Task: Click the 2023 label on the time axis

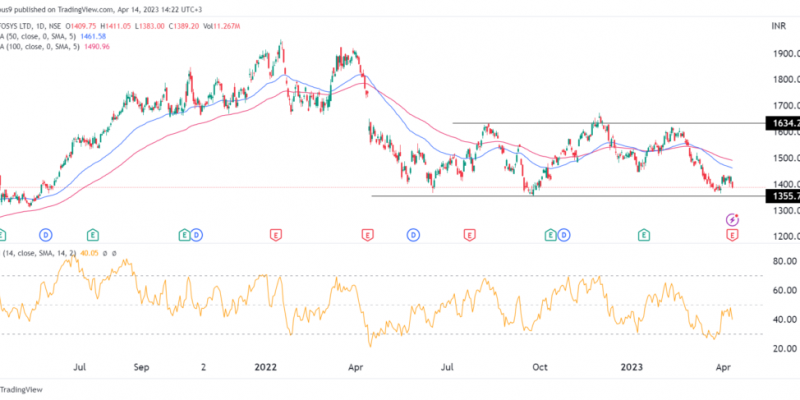Action: tap(632, 367)
